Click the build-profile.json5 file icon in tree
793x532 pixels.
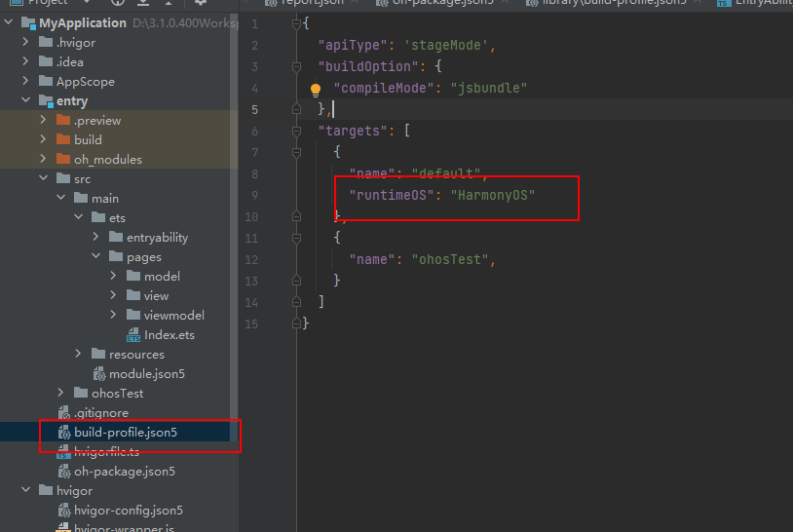pos(63,433)
